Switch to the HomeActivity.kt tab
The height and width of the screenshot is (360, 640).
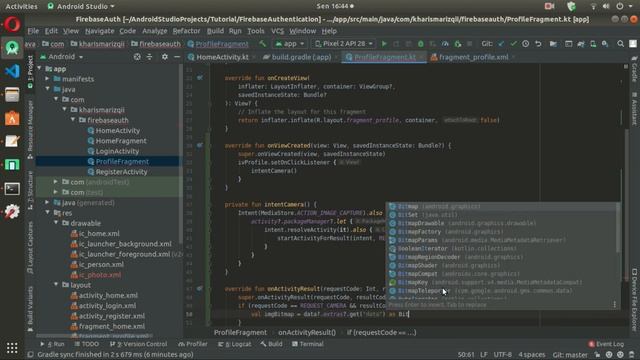tap(222, 57)
